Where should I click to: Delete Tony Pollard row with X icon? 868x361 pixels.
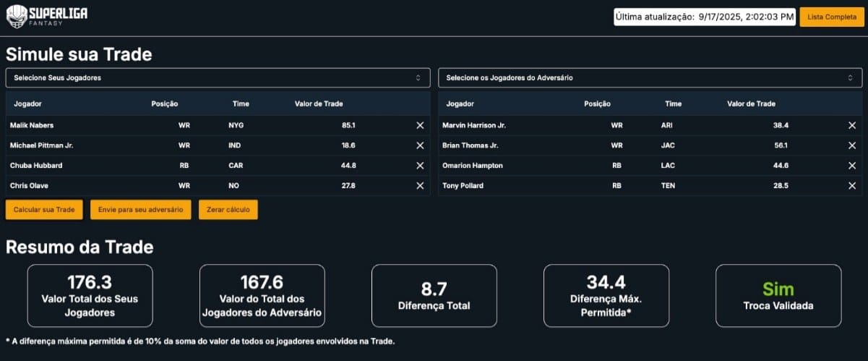(852, 186)
